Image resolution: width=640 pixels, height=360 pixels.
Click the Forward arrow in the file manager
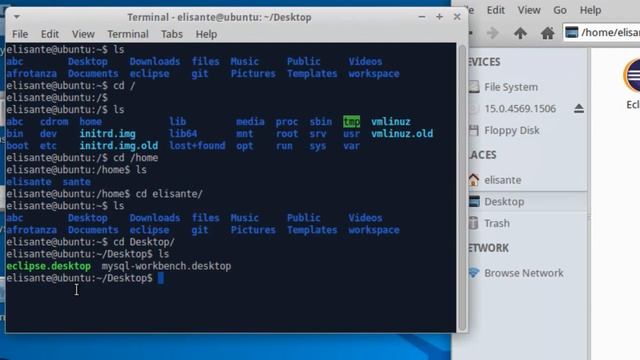493,33
